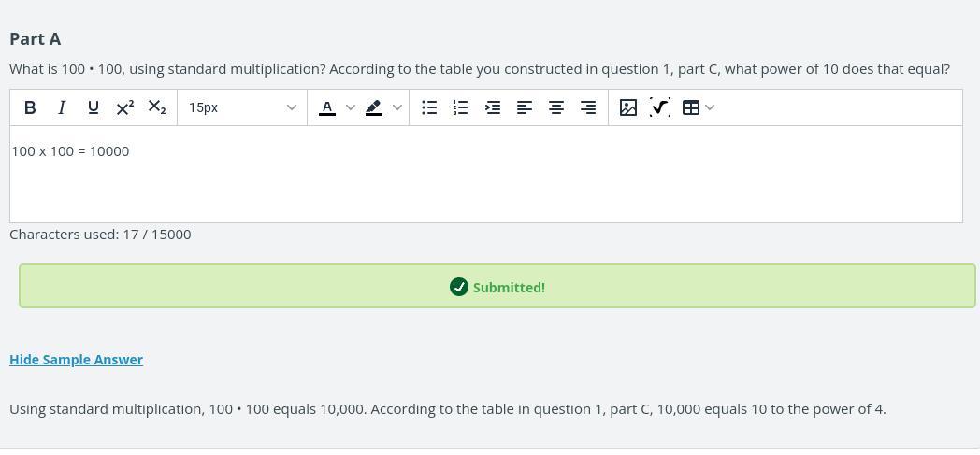Click the Hide Sample Answer link
The width and height of the screenshot is (980, 455).
pyautogui.click(x=76, y=360)
